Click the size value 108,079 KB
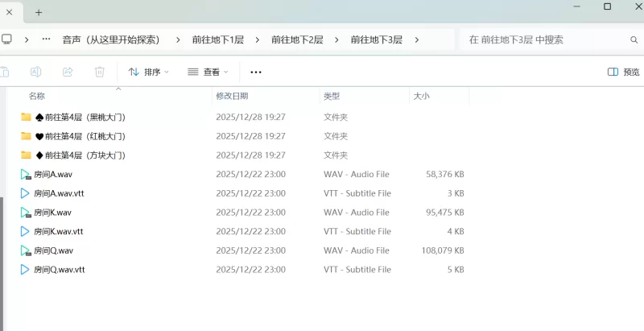Image resolution: width=644 pixels, height=331 pixels. click(x=443, y=251)
